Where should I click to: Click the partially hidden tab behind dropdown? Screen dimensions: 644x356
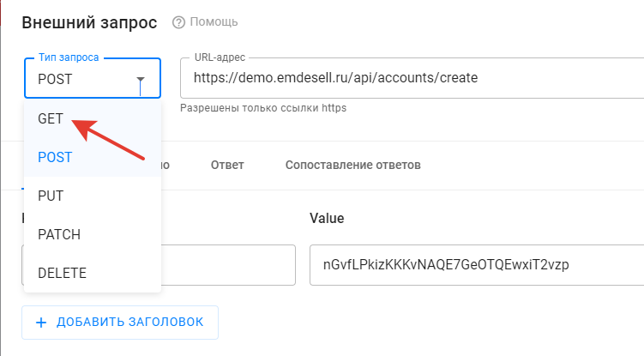tap(166, 165)
